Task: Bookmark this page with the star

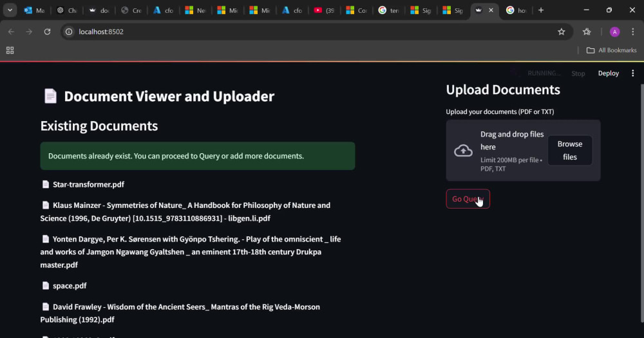Action: point(562,32)
